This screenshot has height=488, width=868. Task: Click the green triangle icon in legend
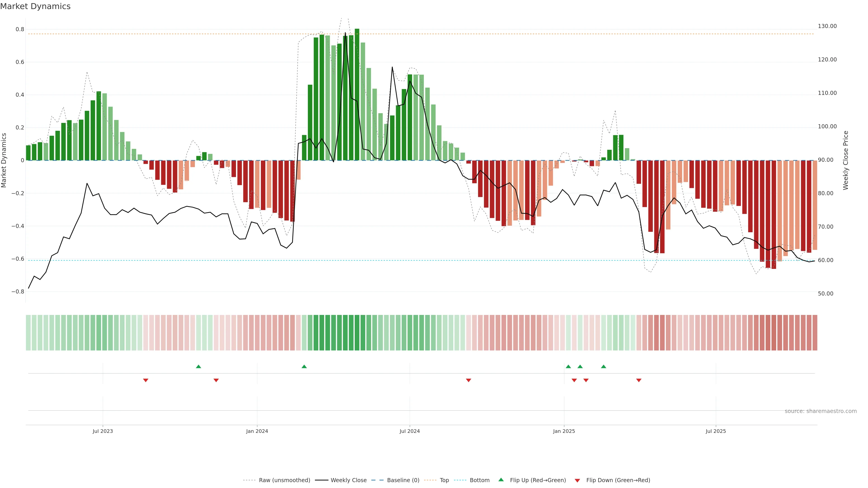[x=501, y=480]
